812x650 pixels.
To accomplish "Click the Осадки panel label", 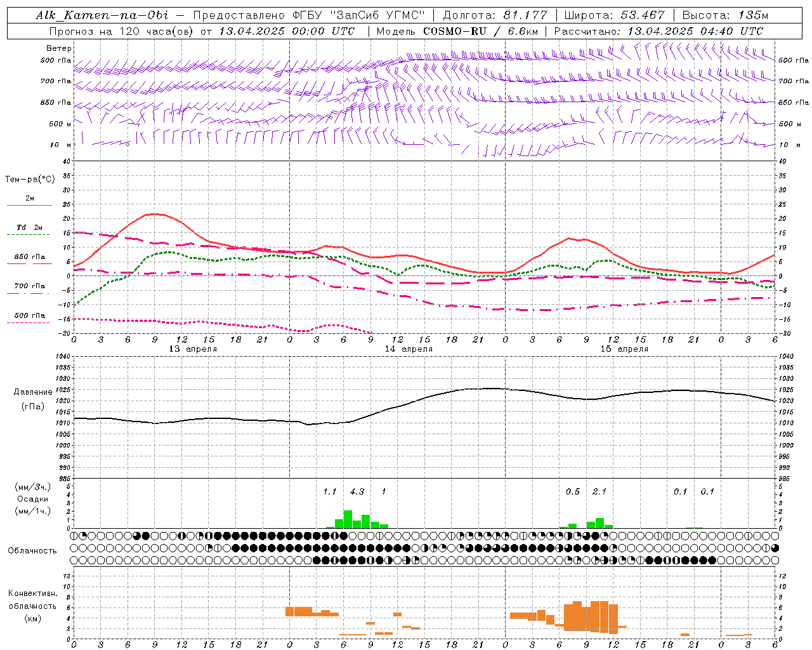I will [x=32, y=499].
